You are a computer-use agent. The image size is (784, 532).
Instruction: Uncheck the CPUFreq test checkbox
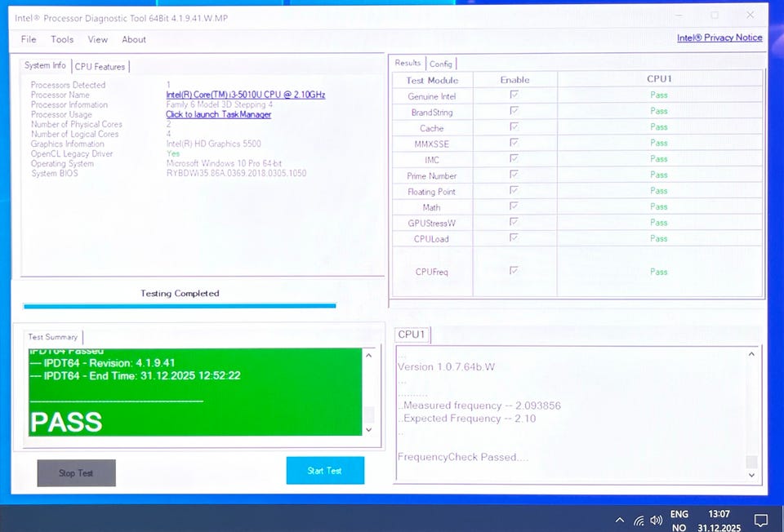point(514,271)
